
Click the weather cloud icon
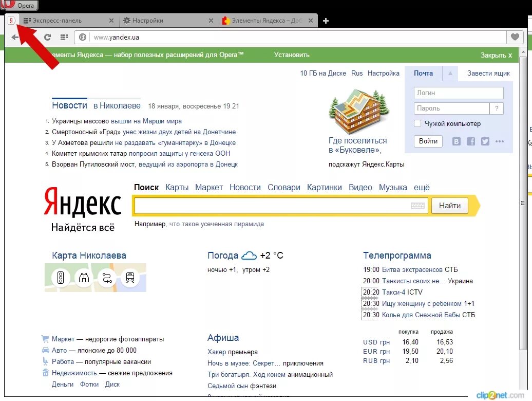click(x=249, y=256)
